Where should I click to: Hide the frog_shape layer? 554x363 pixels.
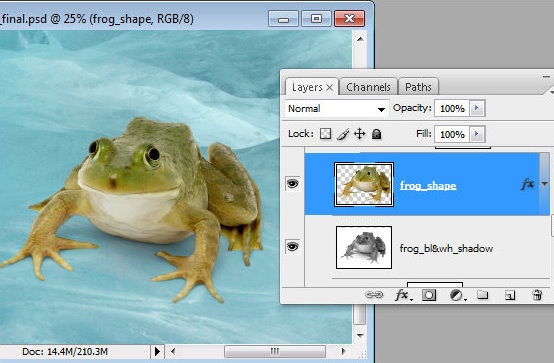293,184
